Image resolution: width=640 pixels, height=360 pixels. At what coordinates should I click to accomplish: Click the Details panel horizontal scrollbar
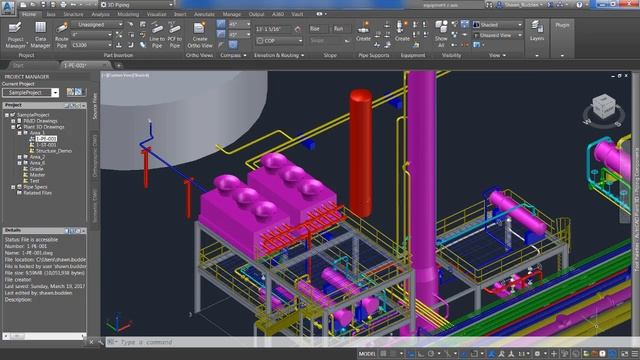(44, 336)
